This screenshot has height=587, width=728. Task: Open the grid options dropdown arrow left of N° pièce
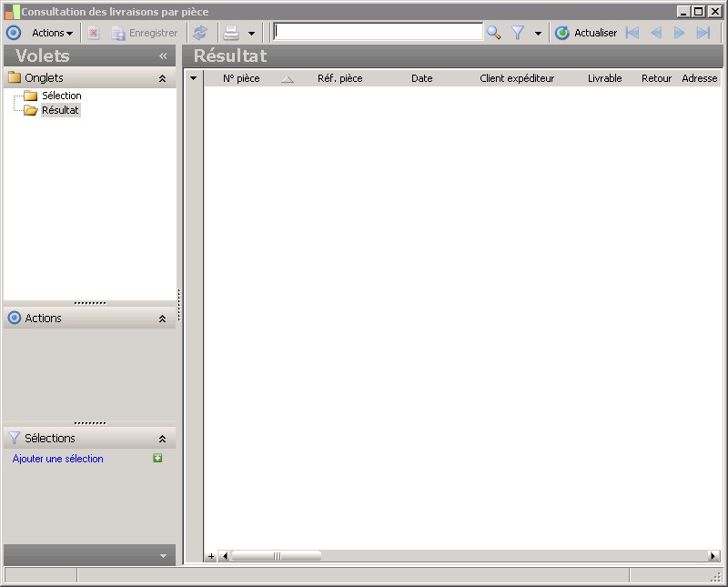194,78
